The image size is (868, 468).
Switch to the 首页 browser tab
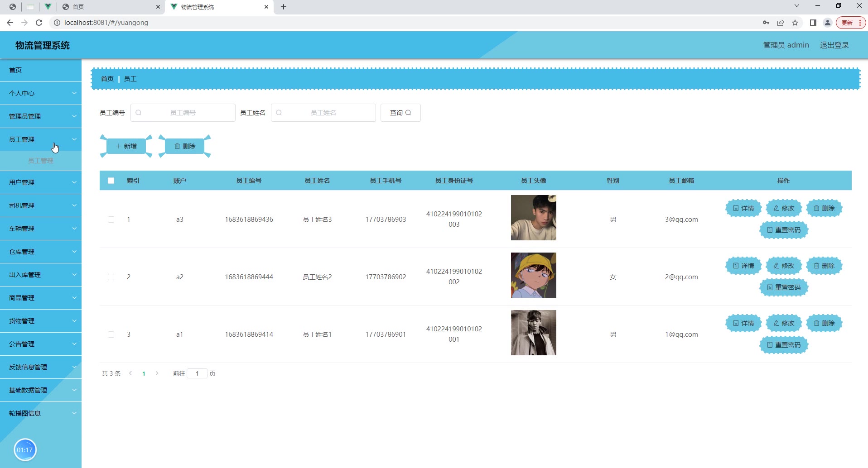(x=111, y=7)
